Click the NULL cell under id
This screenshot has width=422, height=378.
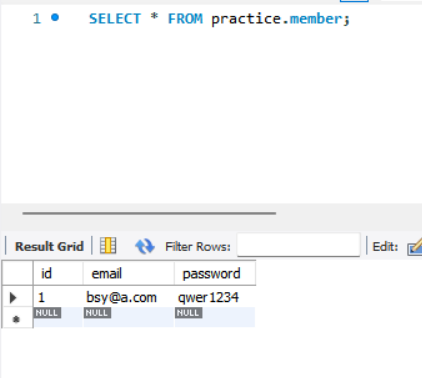58,317
